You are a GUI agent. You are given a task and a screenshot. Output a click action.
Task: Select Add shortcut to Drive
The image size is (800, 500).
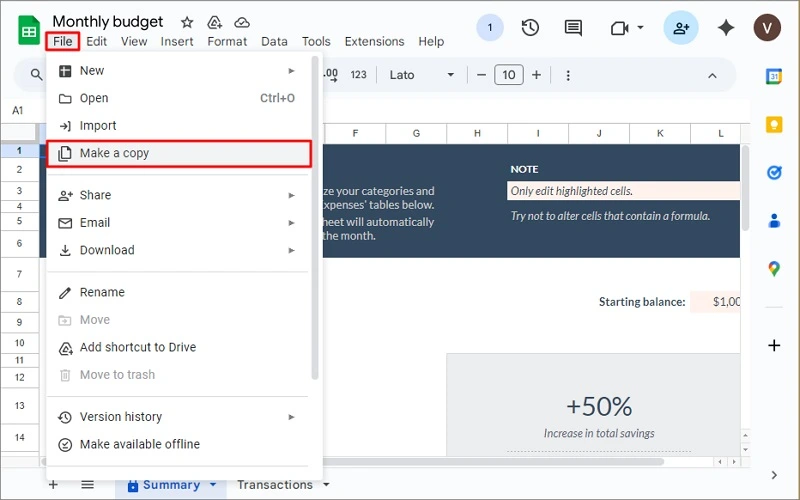click(x=179, y=347)
